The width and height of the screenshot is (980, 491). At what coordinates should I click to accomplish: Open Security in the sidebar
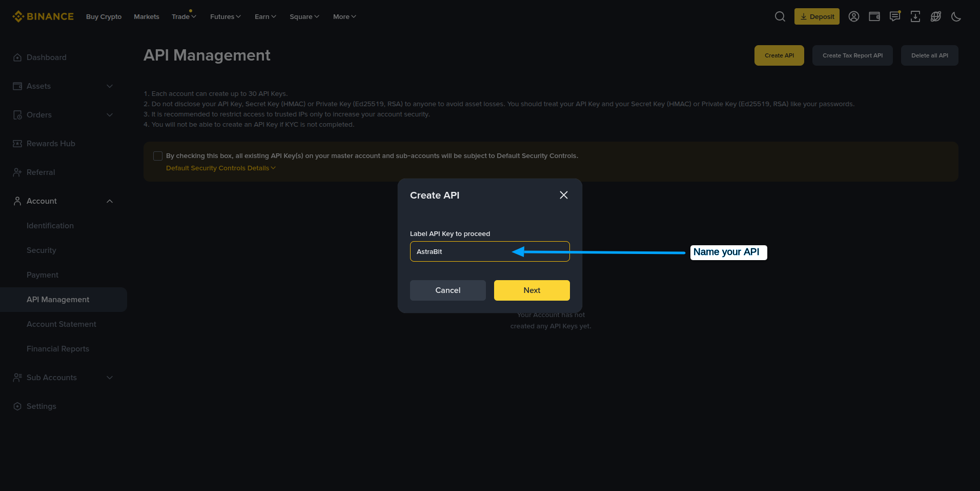42,250
